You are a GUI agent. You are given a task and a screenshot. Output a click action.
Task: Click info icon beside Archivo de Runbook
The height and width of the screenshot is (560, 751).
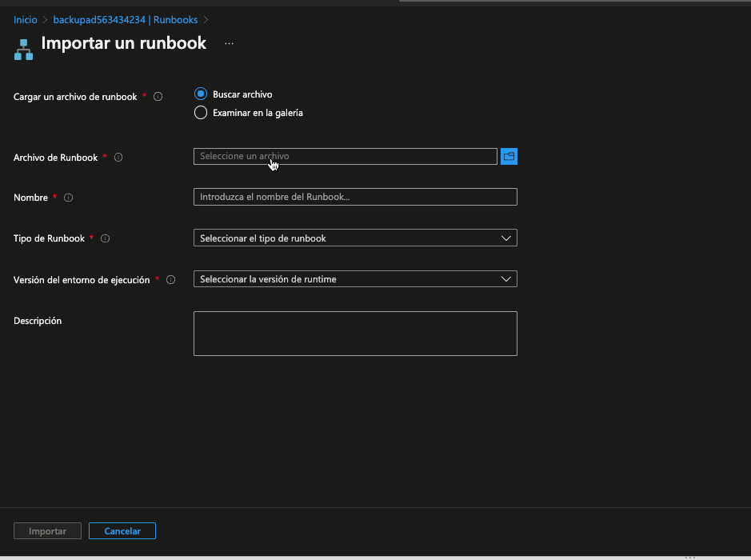tap(118, 158)
